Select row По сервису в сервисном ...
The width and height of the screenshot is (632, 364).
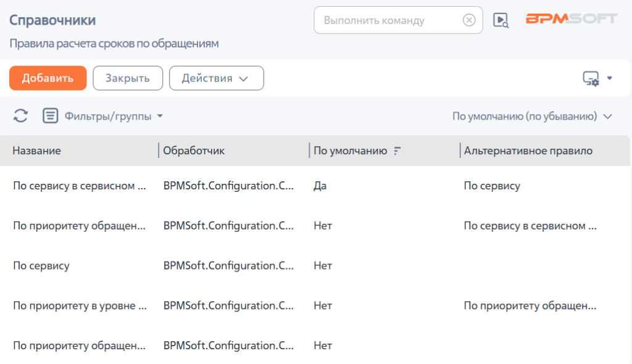point(315,186)
